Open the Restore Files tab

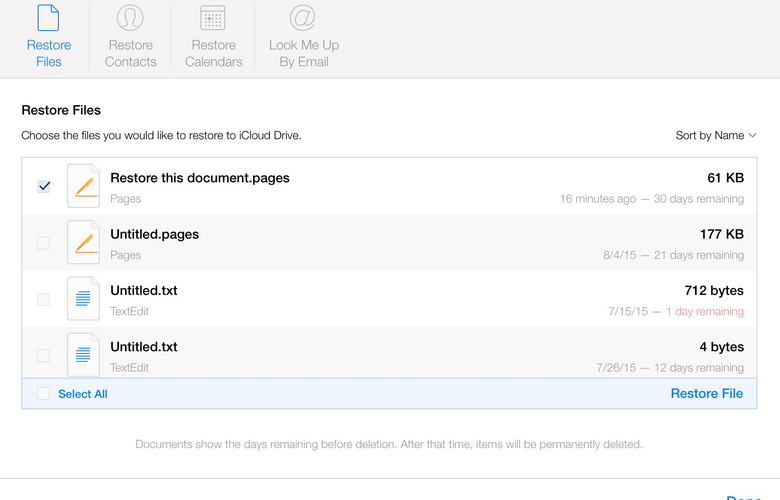[x=49, y=36]
